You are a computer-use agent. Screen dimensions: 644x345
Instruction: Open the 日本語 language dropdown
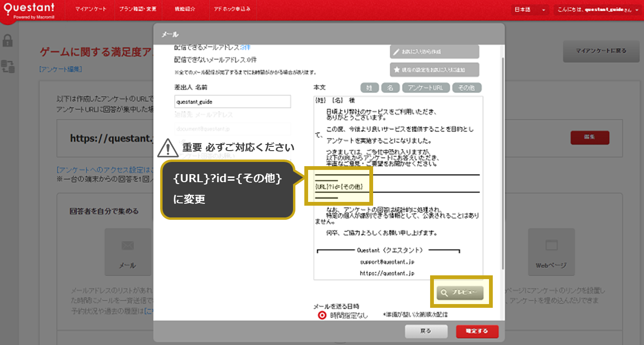(x=530, y=9)
